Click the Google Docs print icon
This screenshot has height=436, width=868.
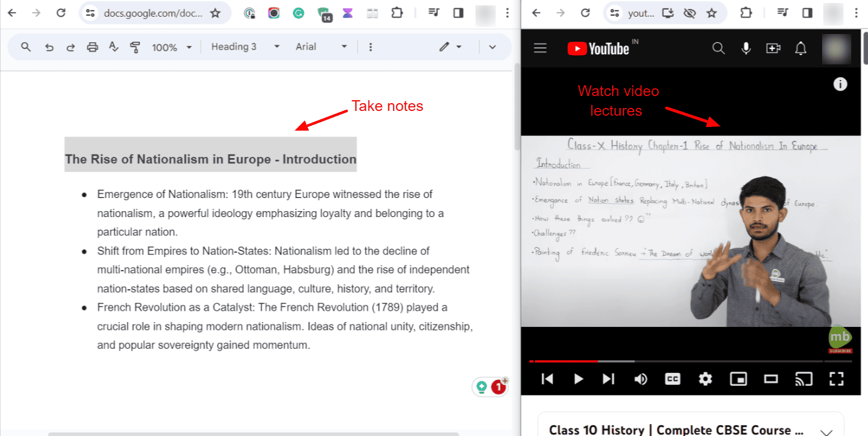92,47
